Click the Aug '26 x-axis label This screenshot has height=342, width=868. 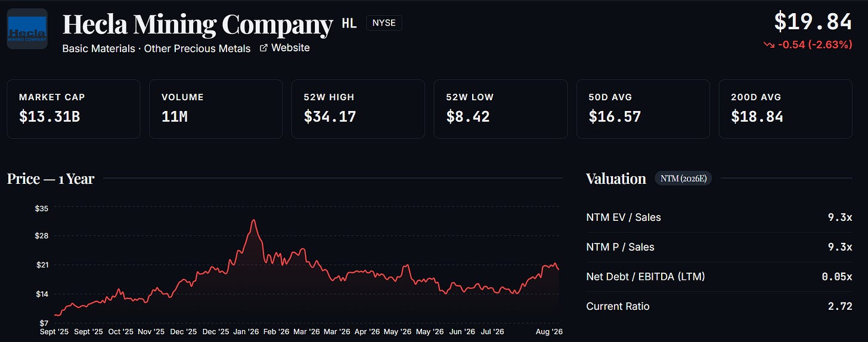pyautogui.click(x=550, y=331)
